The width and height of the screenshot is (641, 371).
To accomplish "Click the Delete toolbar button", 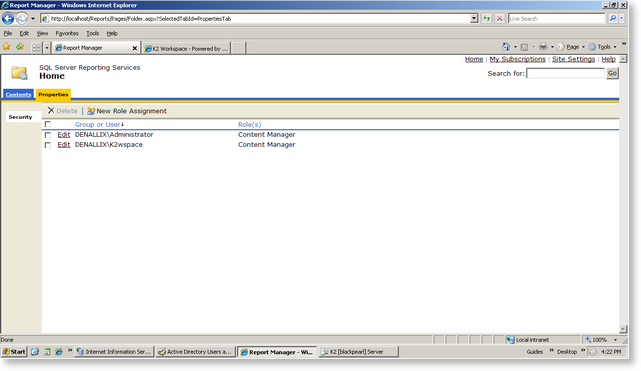I will 63,111.
